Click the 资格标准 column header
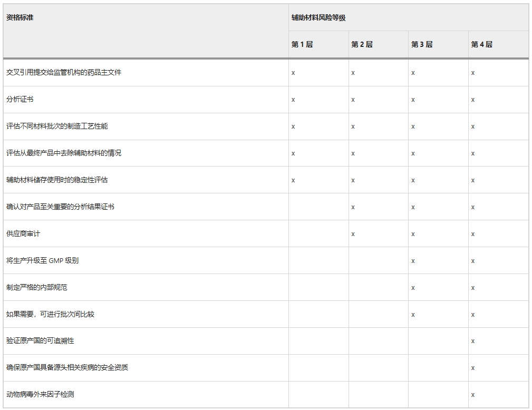The image size is (532, 410). pyautogui.click(x=20, y=17)
